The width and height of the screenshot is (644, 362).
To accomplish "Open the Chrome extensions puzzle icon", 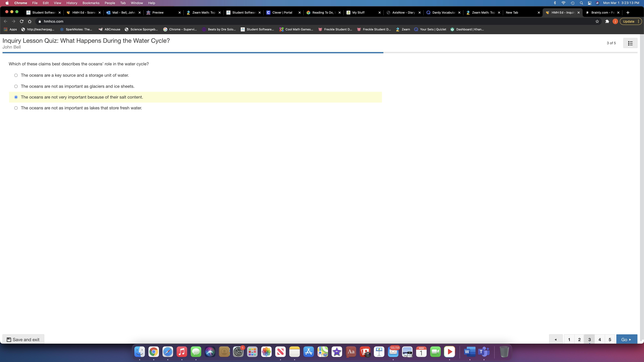I will click(607, 21).
